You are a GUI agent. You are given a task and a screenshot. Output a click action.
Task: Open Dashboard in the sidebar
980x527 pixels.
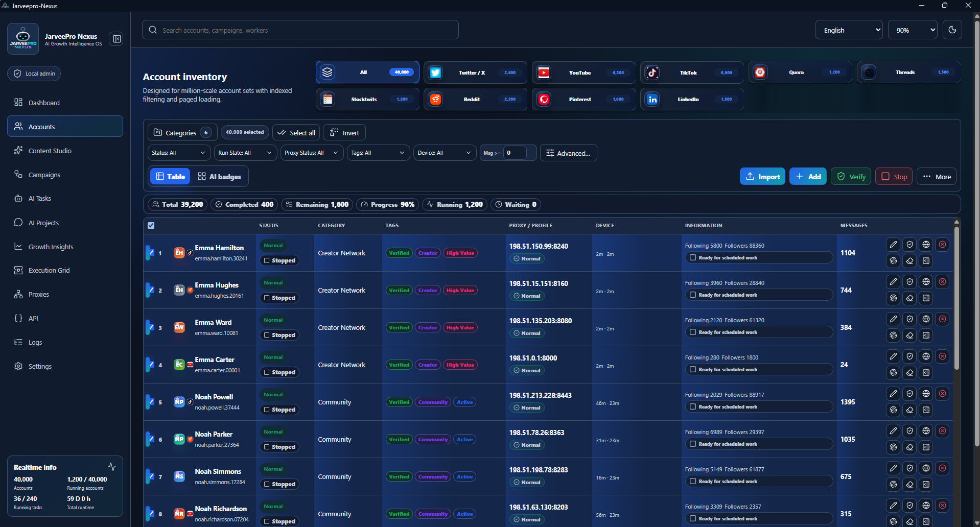(x=65, y=103)
